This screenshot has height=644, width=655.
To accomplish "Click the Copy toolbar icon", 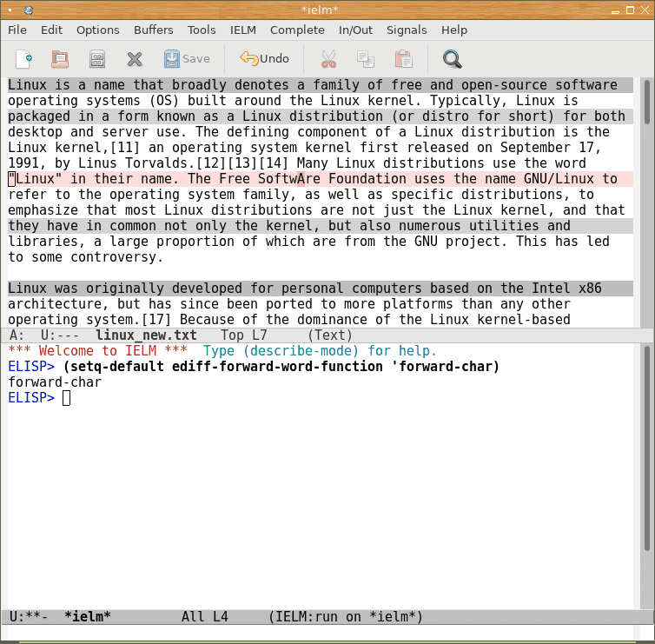I will [x=366, y=59].
